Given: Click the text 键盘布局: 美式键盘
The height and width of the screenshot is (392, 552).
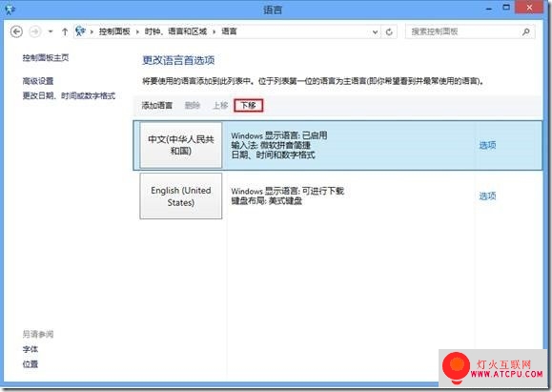Looking at the screenshot, I should [x=267, y=201].
